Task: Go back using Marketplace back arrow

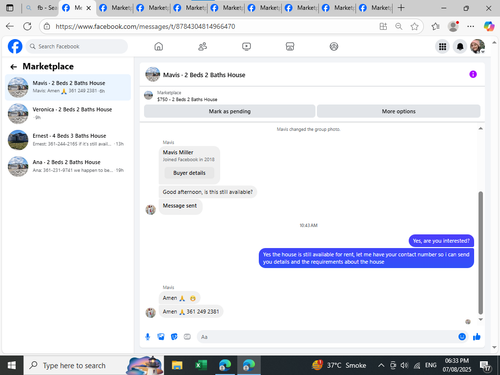Action: [13, 67]
